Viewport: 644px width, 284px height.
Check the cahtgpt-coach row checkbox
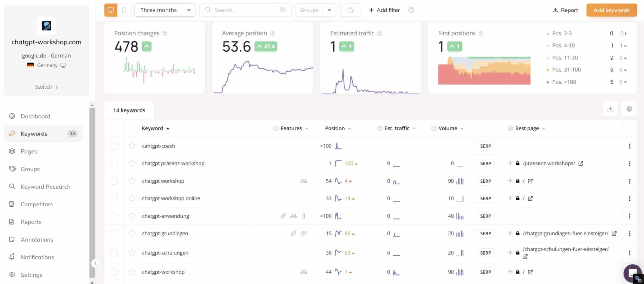[114, 146]
